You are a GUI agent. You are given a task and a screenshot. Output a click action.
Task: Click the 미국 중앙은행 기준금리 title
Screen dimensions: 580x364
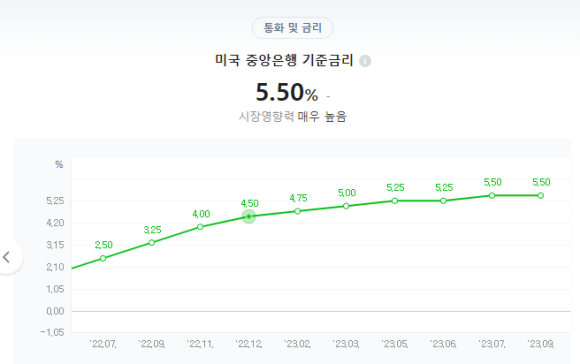tap(284, 60)
